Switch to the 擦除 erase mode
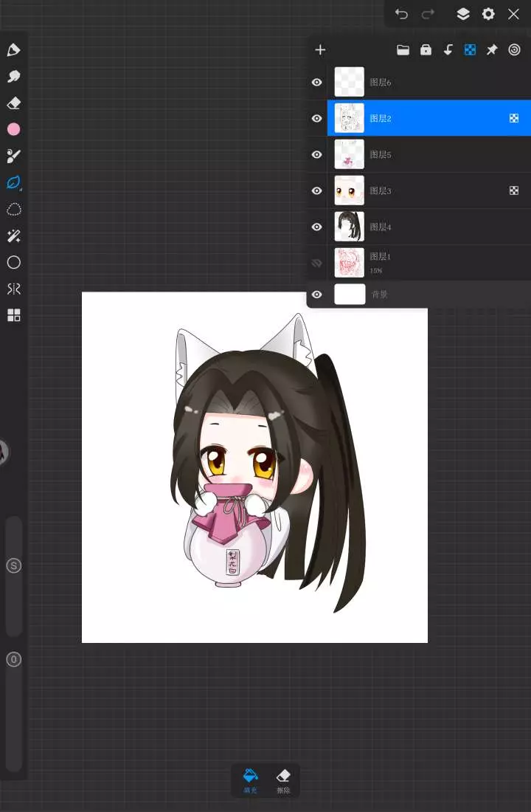Screen dimensions: 531x812 click(x=283, y=781)
